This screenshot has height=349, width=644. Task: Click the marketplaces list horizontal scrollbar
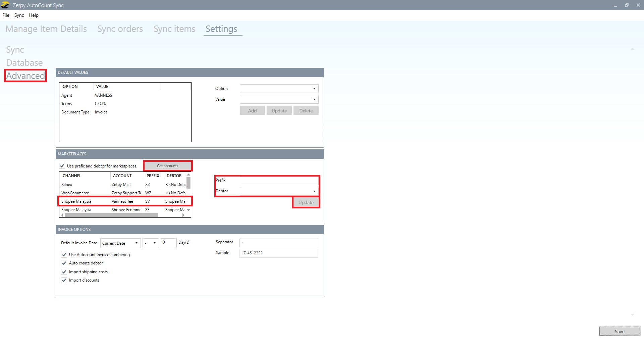tap(111, 215)
